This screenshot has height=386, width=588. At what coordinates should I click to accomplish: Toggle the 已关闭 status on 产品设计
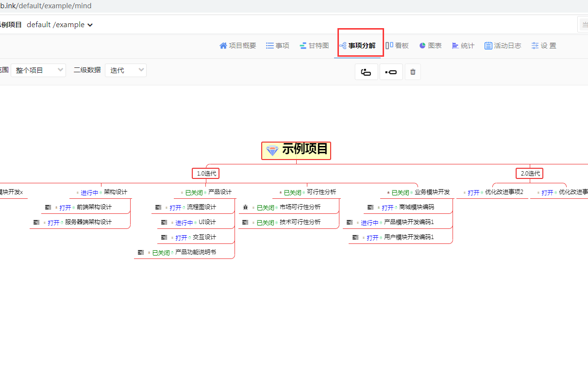[193, 192]
